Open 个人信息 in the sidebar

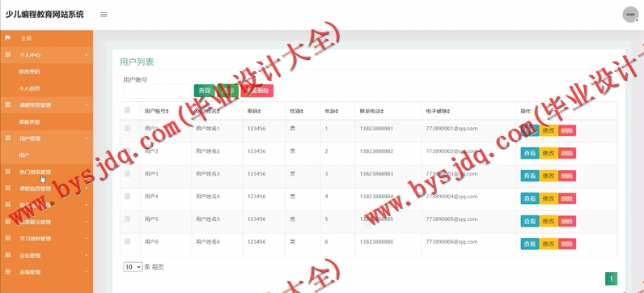pyautogui.click(x=29, y=88)
